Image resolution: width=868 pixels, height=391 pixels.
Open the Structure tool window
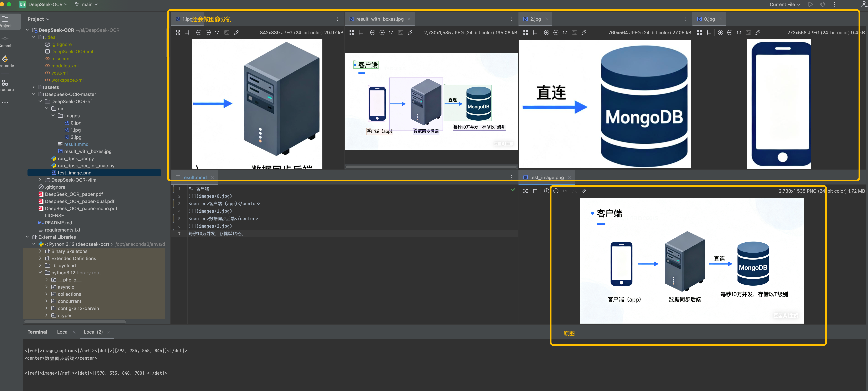[5, 85]
